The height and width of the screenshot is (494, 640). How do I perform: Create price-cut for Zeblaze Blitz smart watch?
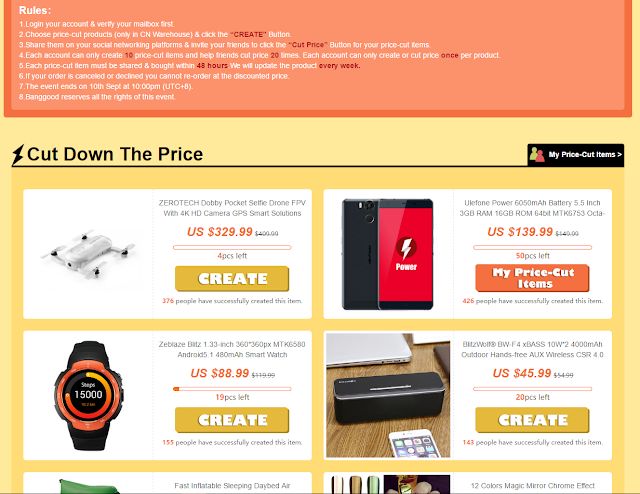click(x=232, y=420)
